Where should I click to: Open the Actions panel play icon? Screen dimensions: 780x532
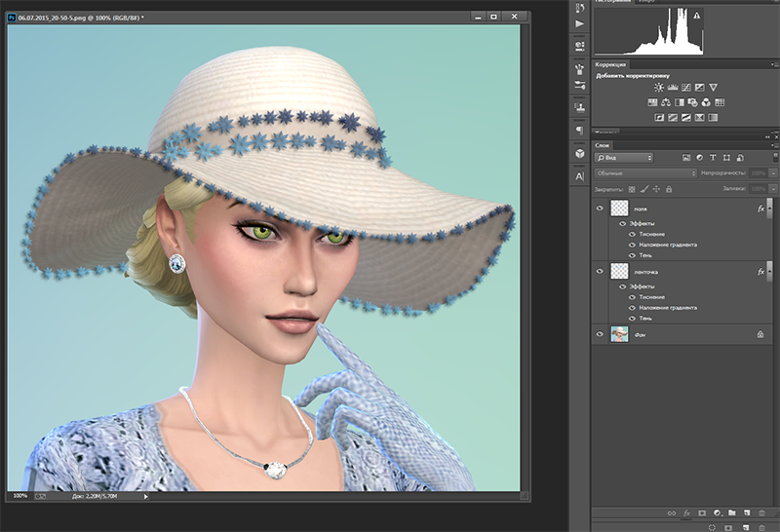click(x=579, y=23)
